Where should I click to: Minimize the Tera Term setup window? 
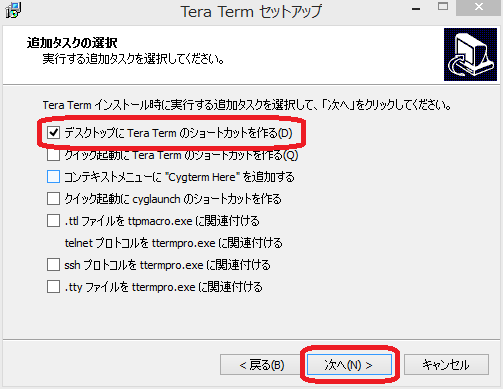point(416,9)
